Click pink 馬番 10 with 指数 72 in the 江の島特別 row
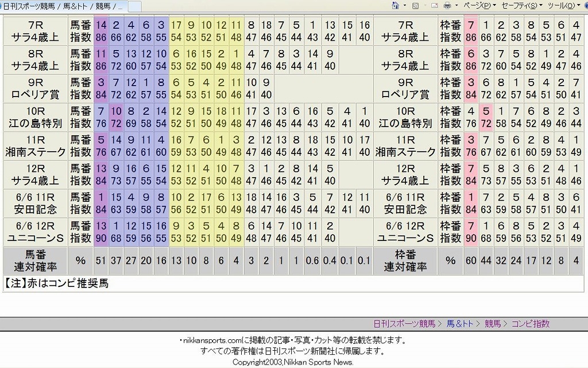Image resolution: width=588 pixels, height=368 pixels. [116, 117]
